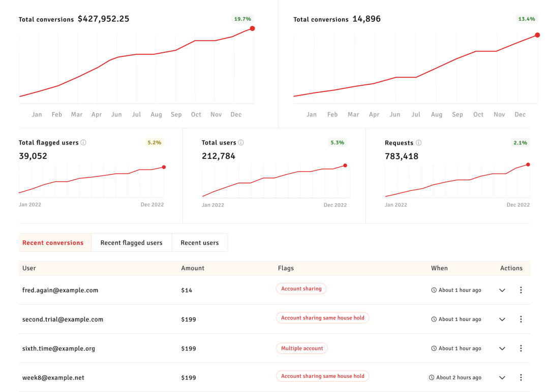Click the 13.4% growth badge
Viewport: 549px width, 392px height.
527,19
